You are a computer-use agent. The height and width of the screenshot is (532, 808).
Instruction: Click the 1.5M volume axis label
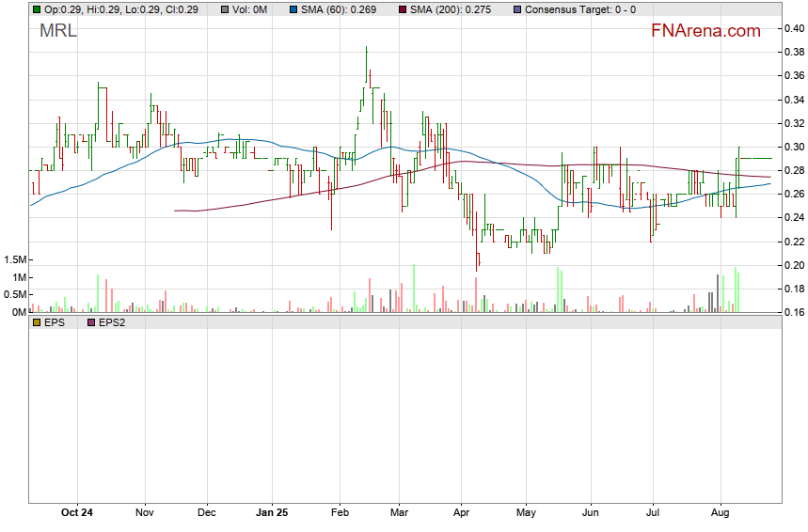coord(14,259)
